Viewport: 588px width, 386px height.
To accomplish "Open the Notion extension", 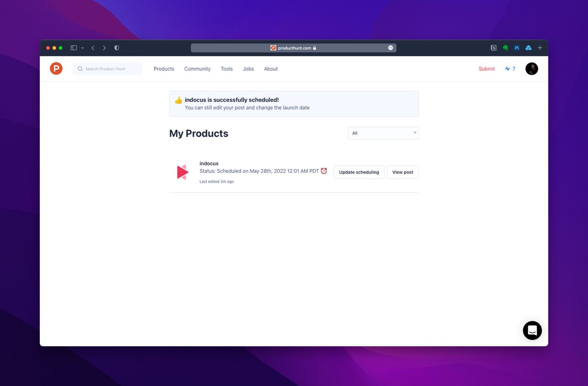I will tap(494, 48).
